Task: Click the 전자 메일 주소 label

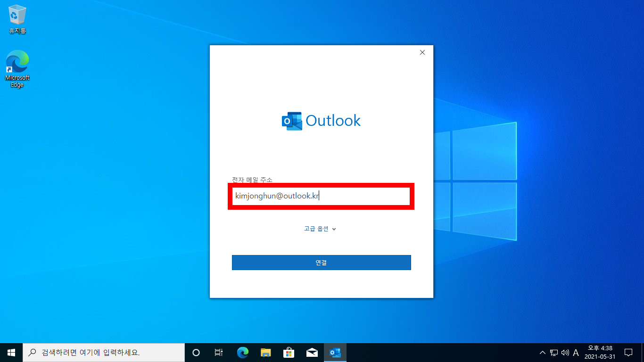Action: click(x=252, y=180)
